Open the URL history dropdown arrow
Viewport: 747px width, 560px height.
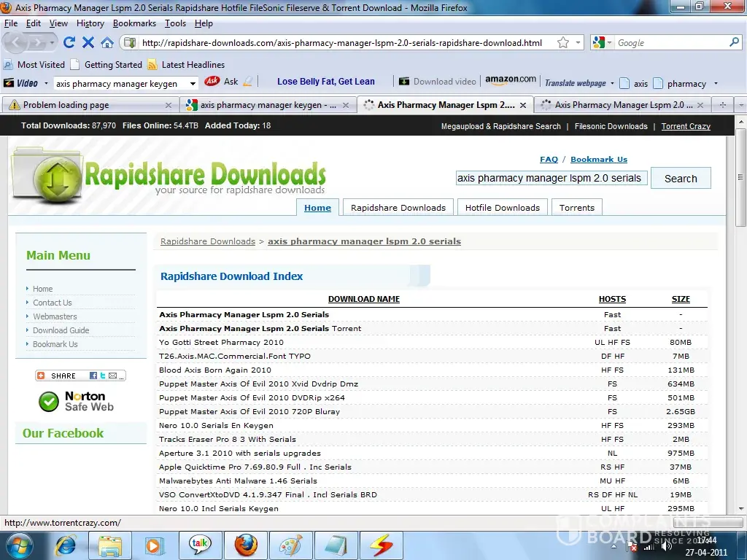[x=578, y=43]
